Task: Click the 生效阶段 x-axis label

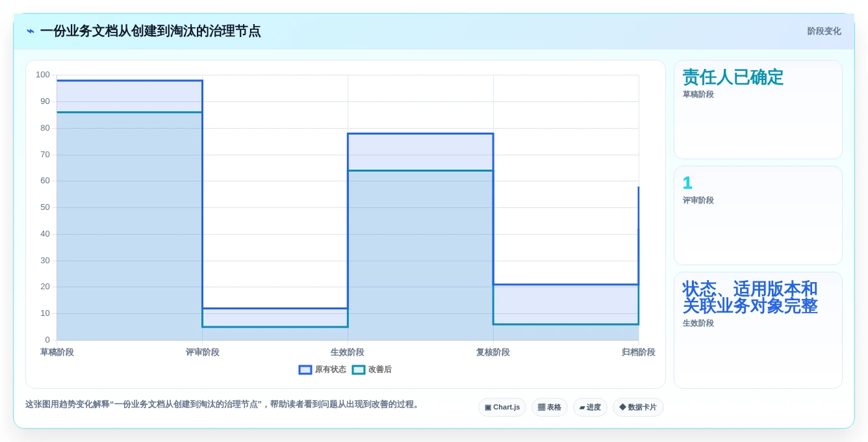Action: [x=348, y=352]
